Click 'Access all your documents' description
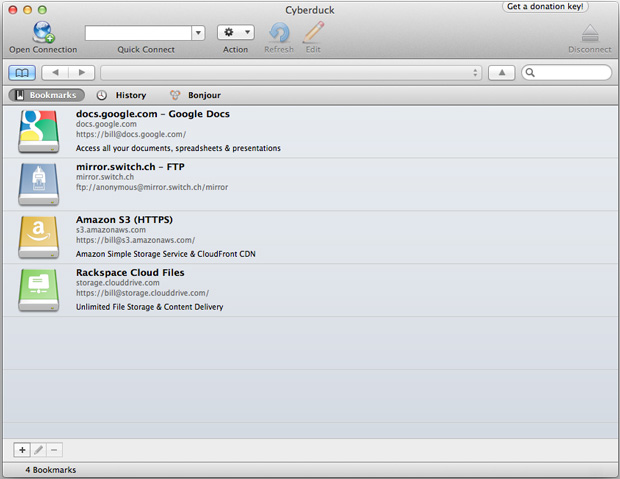620x479 pixels. coord(178,148)
